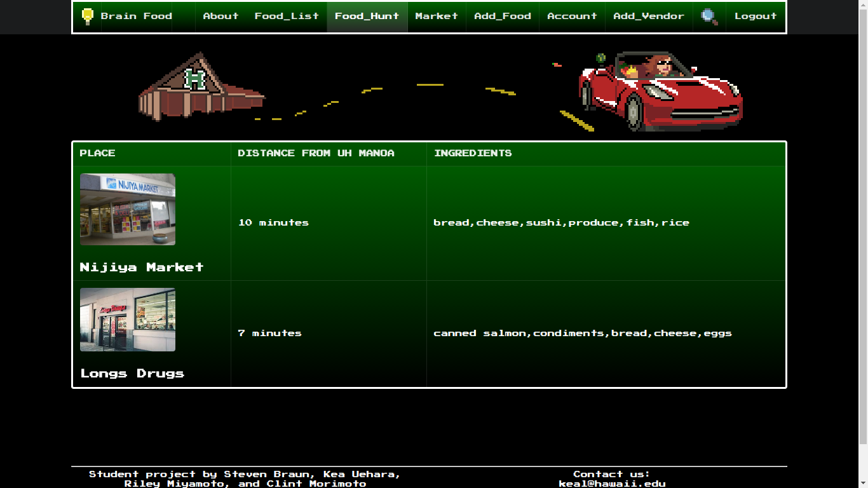Select the Longs Drugs place name

click(x=132, y=374)
